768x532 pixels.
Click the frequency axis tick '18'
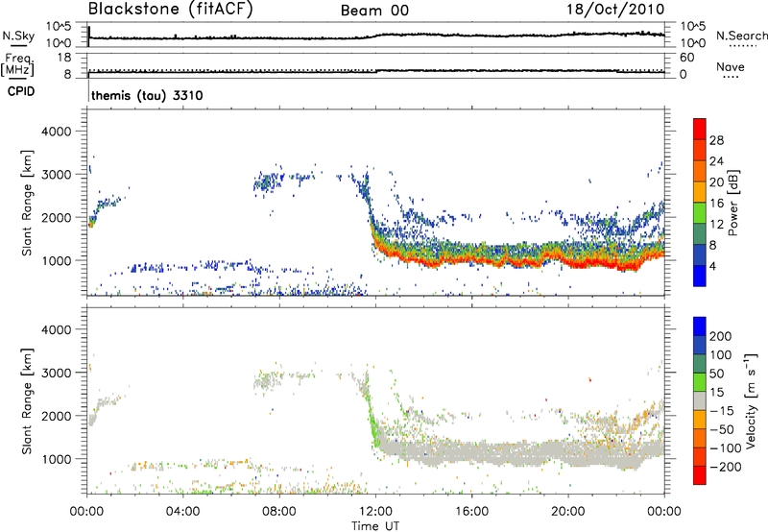pos(64,58)
